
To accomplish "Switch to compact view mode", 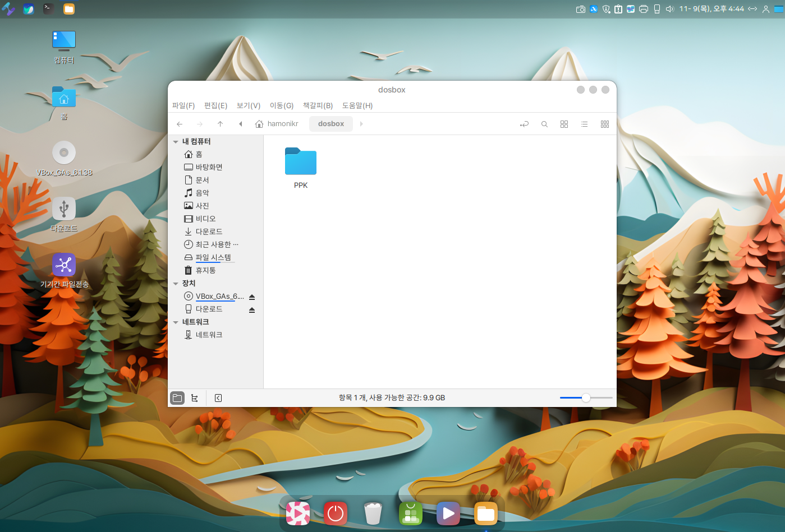I will coord(604,124).
